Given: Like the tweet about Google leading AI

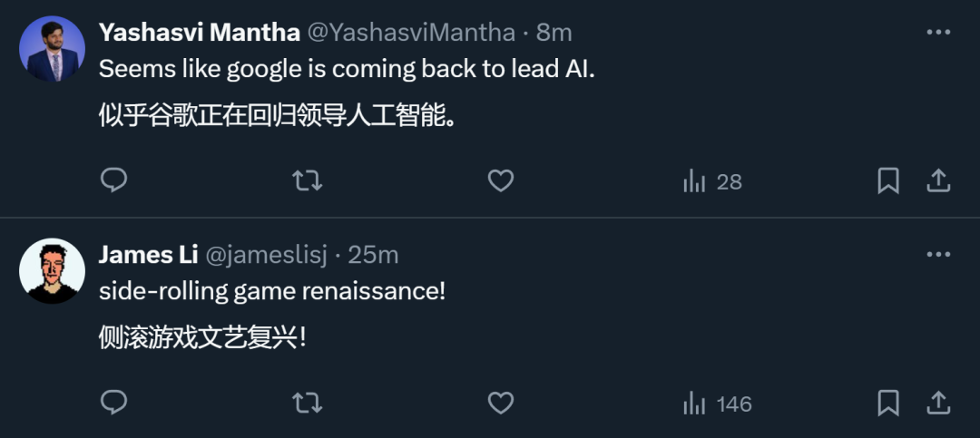Looking at the screenshot, I should pyautogui.click(x=501, y=180).
